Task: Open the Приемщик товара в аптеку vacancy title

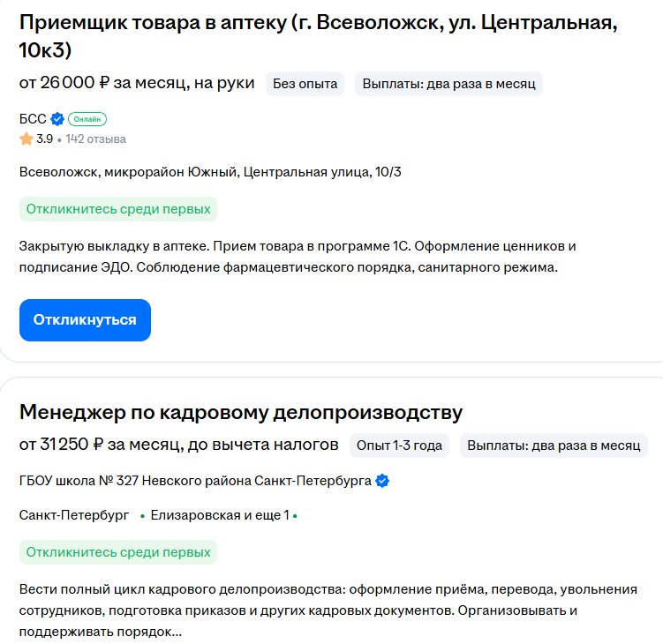Action: 318,36
